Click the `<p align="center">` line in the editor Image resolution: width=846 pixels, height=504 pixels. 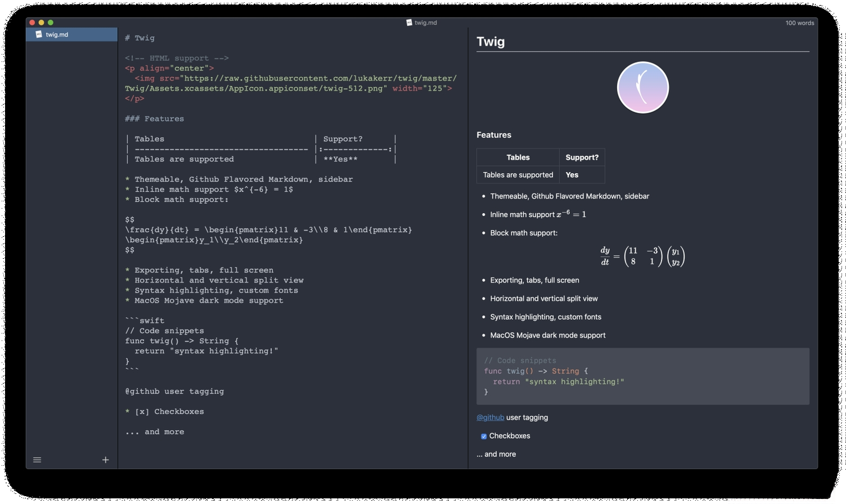pos(170,69)
